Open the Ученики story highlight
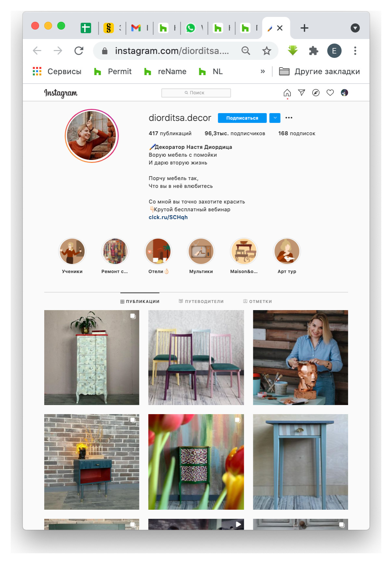The height and width of the screenshot is (564, 392). [x=72, y=256]
